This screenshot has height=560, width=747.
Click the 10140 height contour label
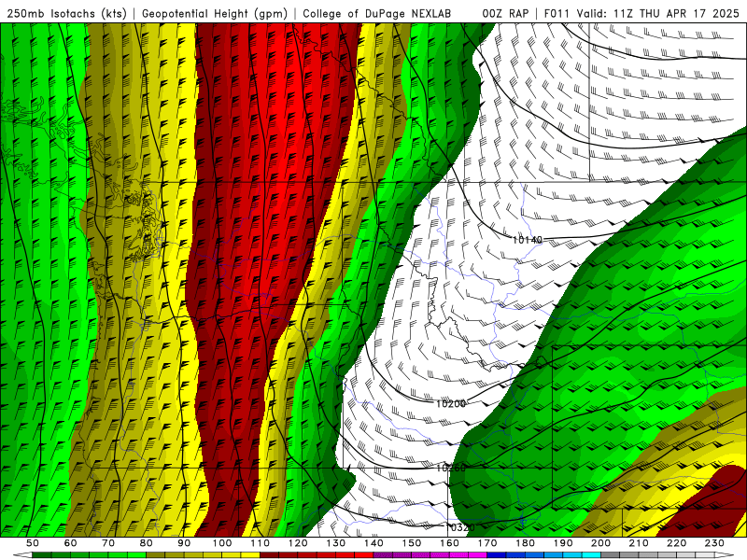pos(527,240)
